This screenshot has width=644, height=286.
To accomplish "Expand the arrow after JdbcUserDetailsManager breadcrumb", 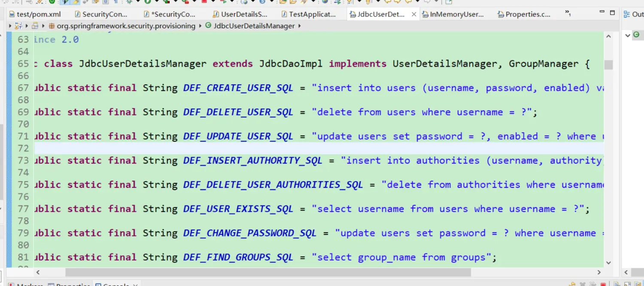I will (299, 26).
